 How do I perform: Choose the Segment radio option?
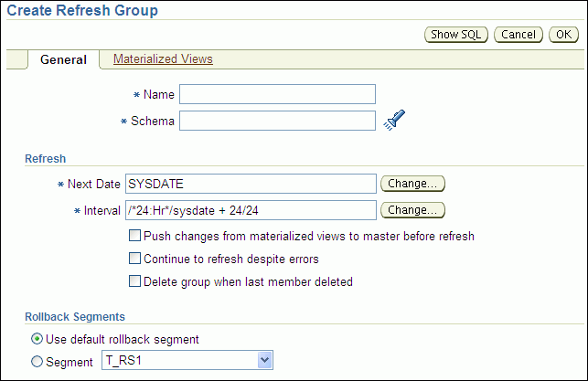click(x=37, y=362)
